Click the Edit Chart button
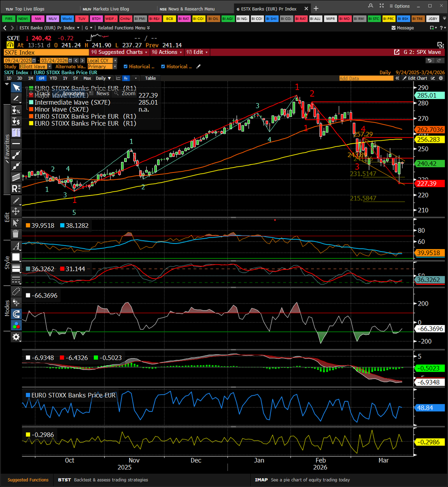448x487 pixels. click(x=415, y=78)
